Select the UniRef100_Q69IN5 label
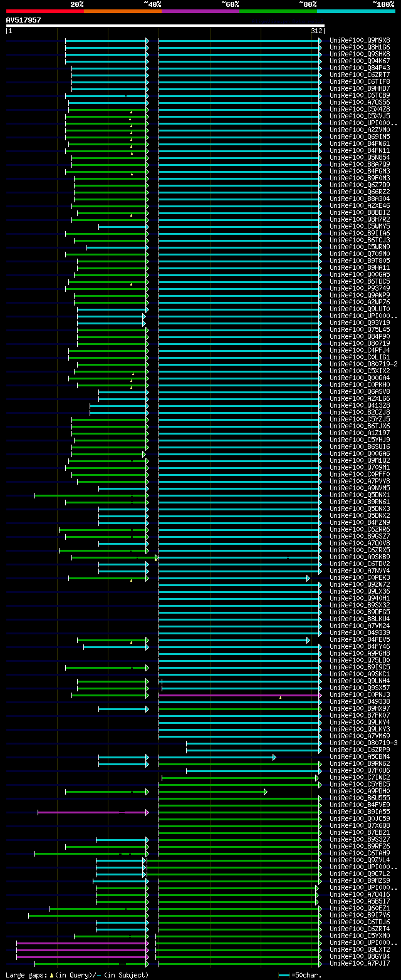The width and height of the screenshot is (401, 980). coord(360,137)
